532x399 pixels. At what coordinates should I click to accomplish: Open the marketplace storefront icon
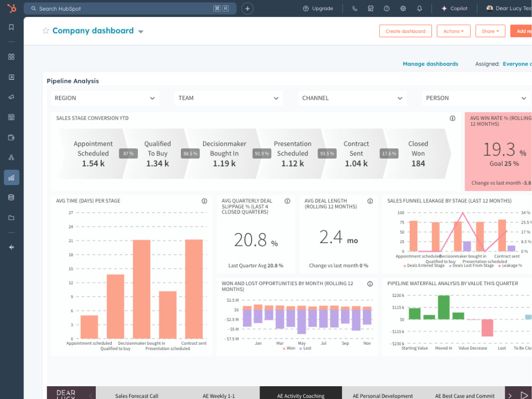[x=370, y=9]
